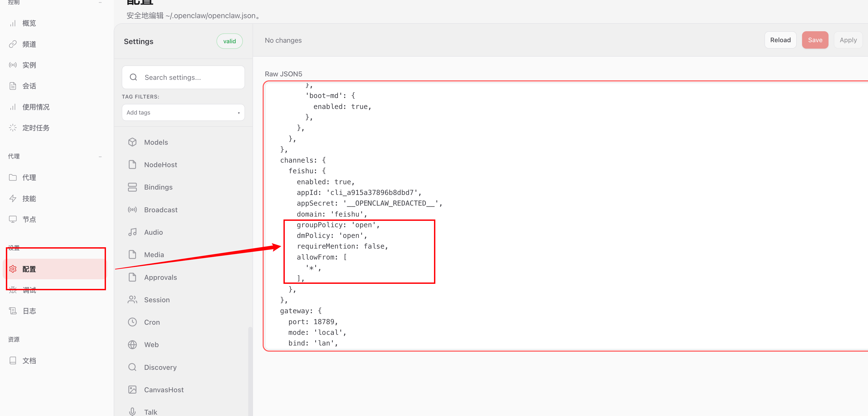The image size is (868, 416).
Task: Click the Apply button
Action: coord(848,40)
